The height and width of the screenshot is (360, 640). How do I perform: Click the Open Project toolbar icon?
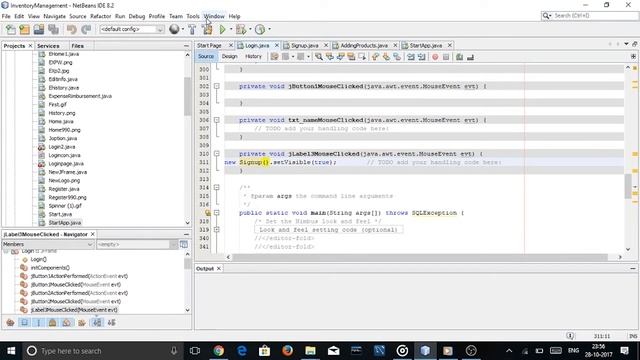[39, 29]
